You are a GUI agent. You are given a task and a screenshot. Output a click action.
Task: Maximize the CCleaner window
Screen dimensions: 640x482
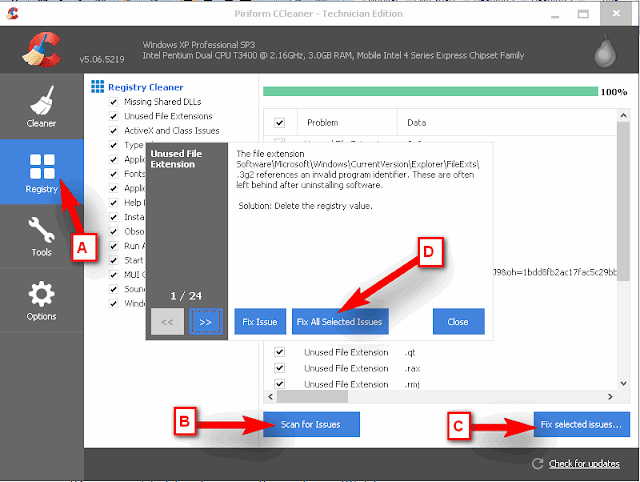pos(583,14)
